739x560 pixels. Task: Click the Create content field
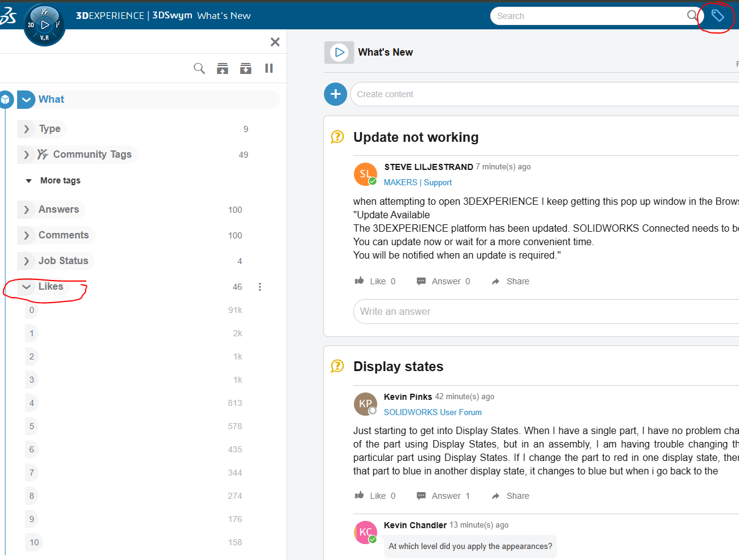(545, 94)
